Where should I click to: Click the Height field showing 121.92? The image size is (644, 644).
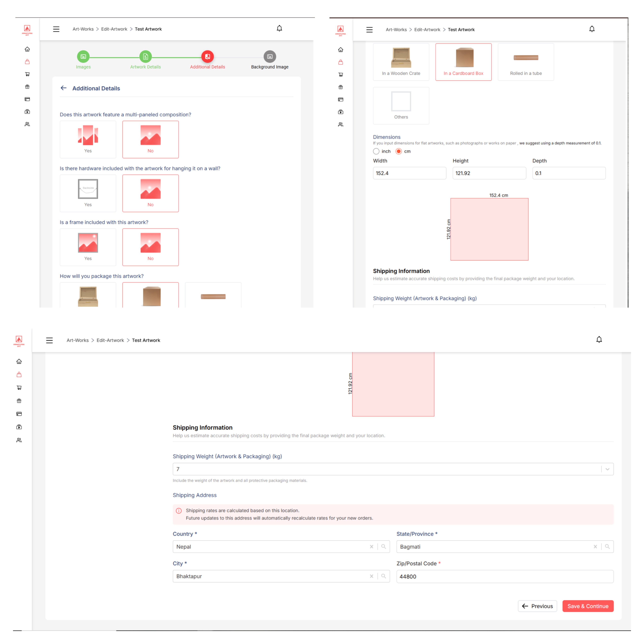(x=489, y=173)
